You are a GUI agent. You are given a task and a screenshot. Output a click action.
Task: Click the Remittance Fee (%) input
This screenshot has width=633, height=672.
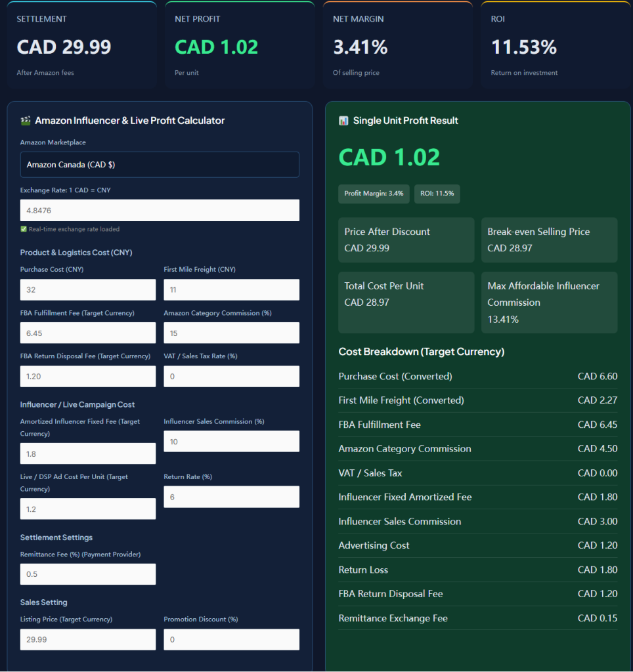point(88,574)
